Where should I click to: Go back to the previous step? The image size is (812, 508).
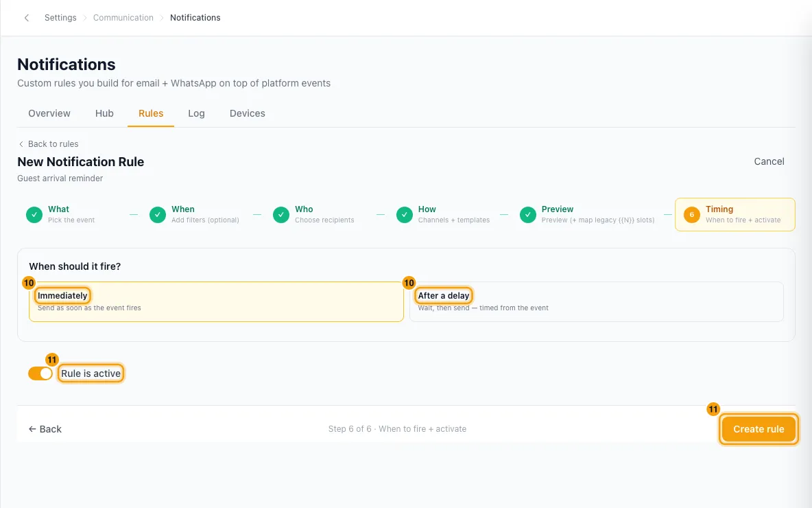pyautogui.click(x=45, y=429)
